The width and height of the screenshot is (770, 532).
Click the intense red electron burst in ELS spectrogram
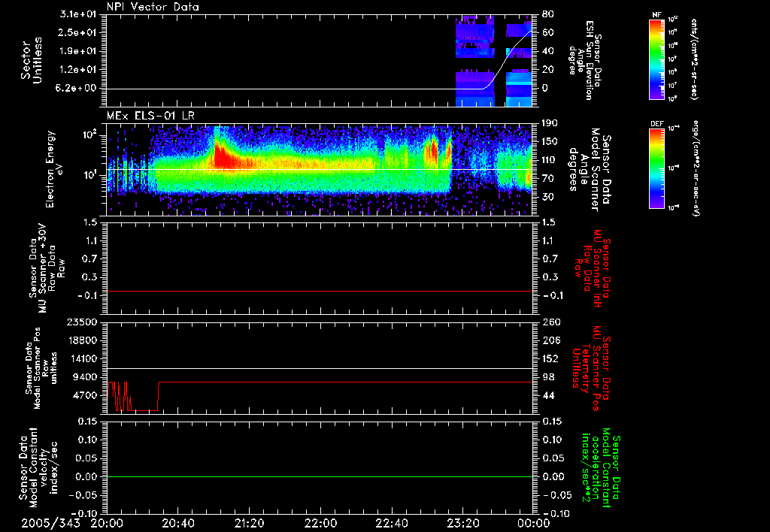click(223, 156)
